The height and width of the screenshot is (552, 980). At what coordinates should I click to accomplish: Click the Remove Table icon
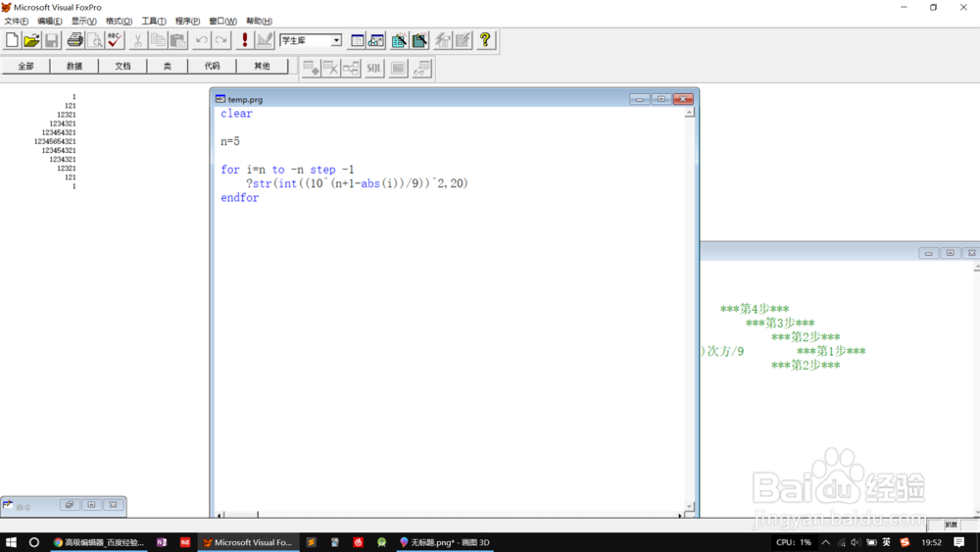[330, 68]
